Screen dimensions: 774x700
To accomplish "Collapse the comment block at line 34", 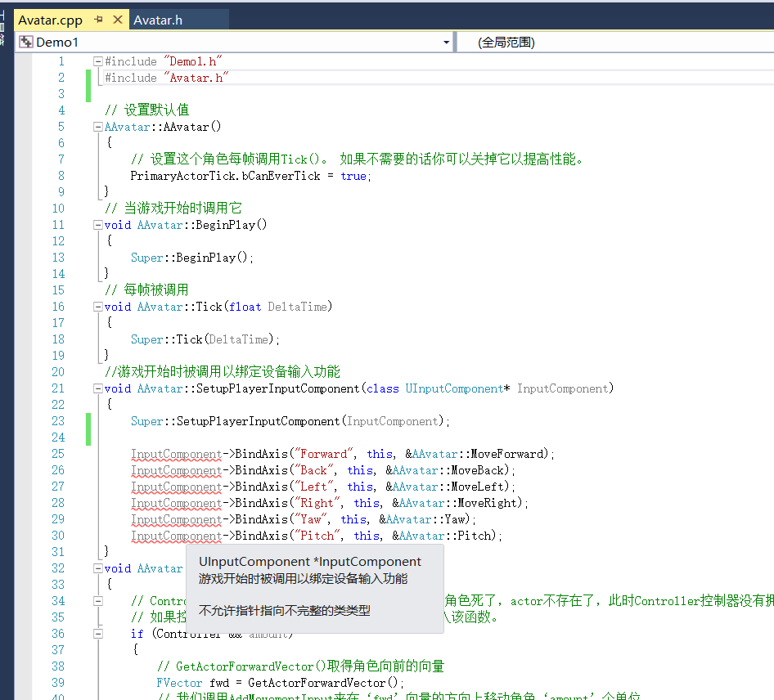I will 97,601.
